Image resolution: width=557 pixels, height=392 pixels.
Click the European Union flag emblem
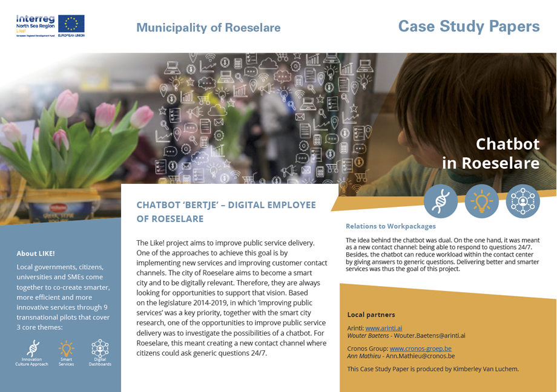point(71,24)
